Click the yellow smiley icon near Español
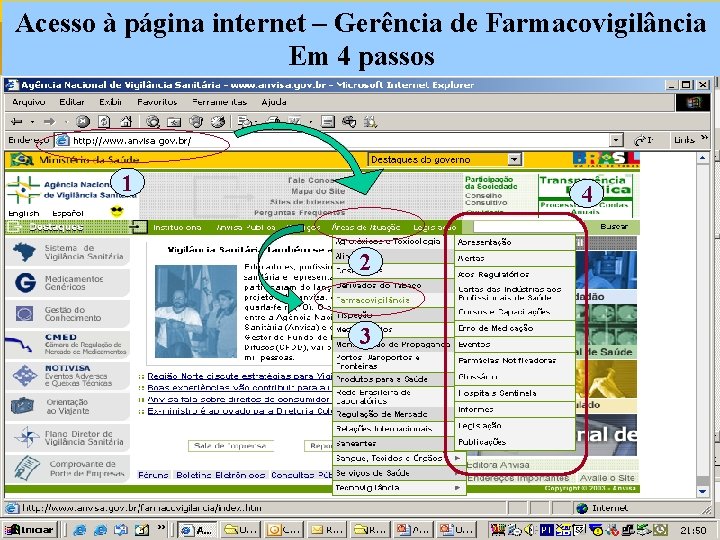The height and width of the screenshot is (540, 720). click(x=118, y=212)
